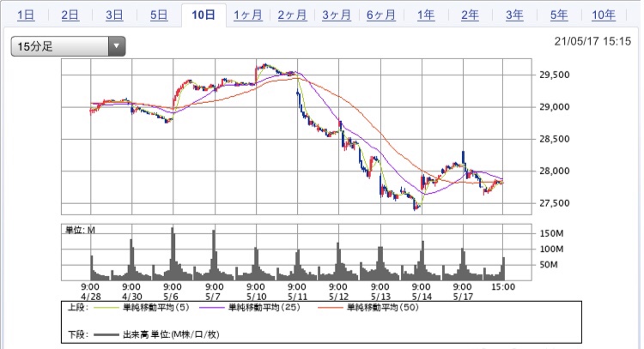Click the 単純移動平均(5) legend entry
Image resolution: width=644 pixels, height=349 pixels.
coord(155,308)
